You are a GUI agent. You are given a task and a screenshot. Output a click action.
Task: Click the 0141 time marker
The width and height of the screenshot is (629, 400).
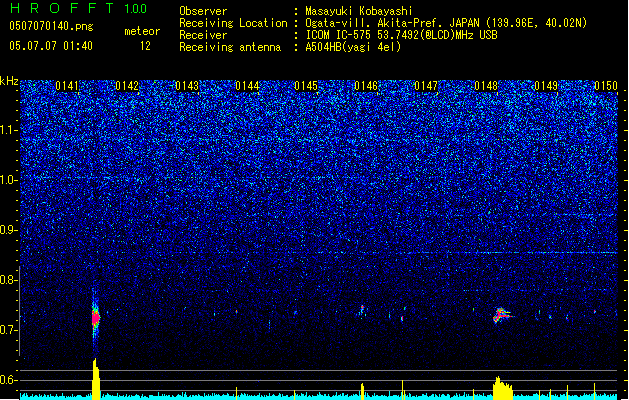click(x=67, y=86)
